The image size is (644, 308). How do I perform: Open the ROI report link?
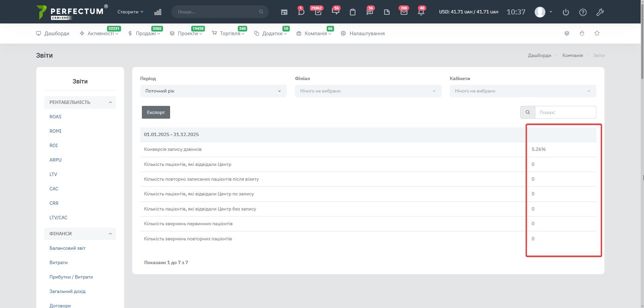[x=54, y=145]
